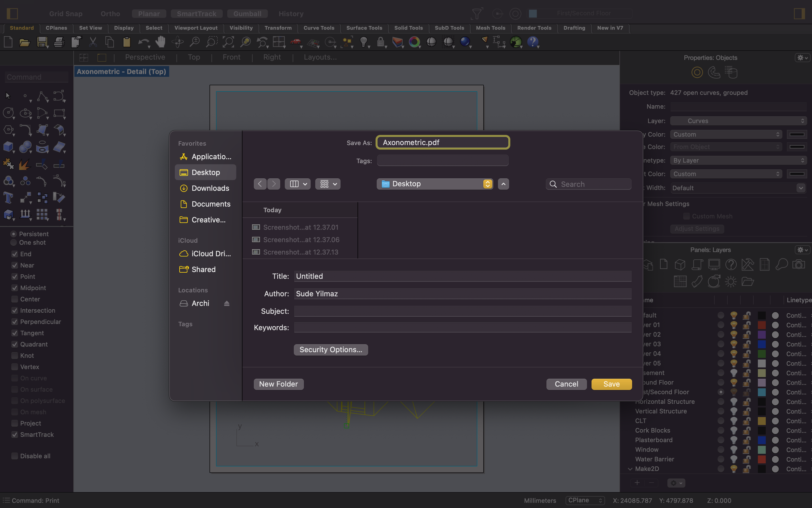Select the Box solid tool icon
The width and height of the screenshot is (812, 508).
click(8, 147)
